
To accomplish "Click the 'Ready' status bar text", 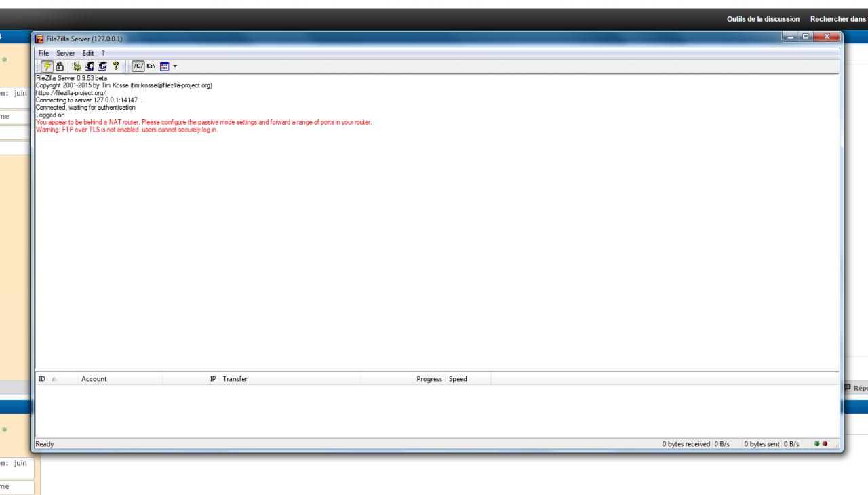I will 45,444.
